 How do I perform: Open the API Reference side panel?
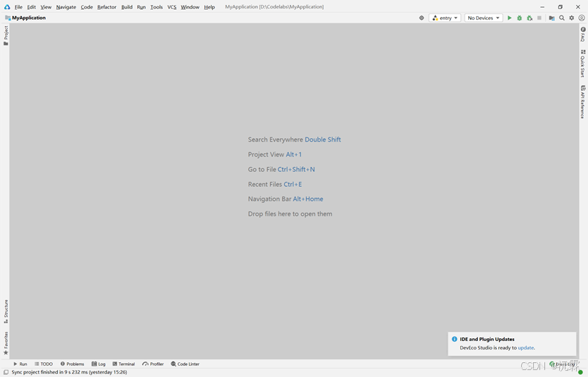point(583,102)
